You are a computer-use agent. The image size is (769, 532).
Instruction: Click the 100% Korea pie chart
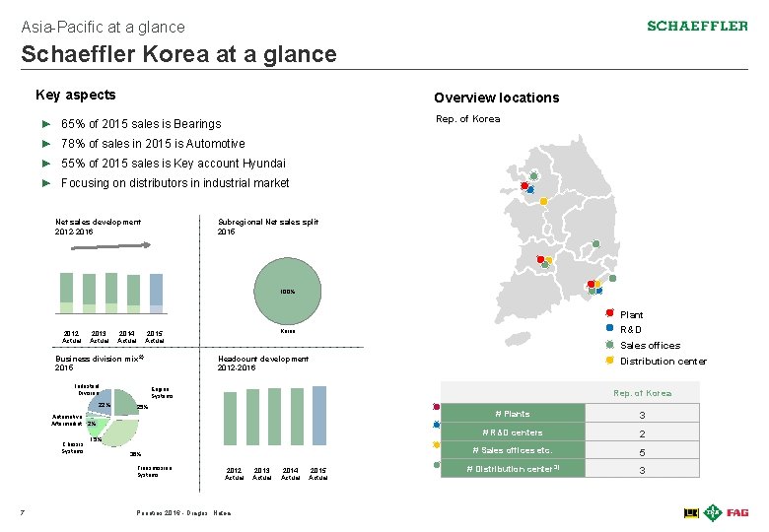pyautogui.click(x=288, y=291)
